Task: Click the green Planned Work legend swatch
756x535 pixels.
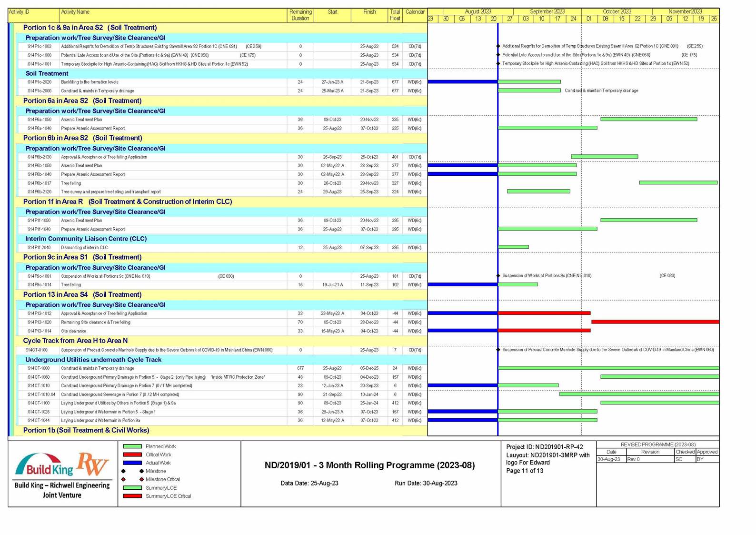Action: (132, 446)
